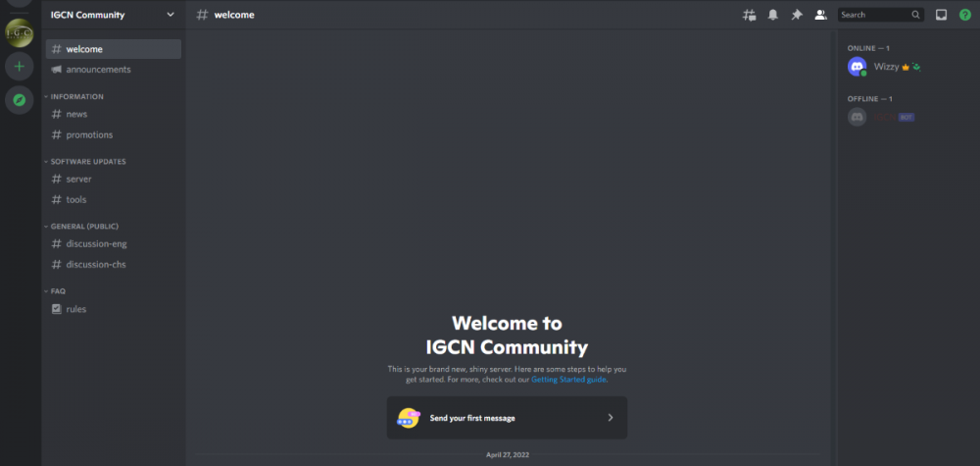Select the welcome channel
Image resolution: width=980 pixels, height=466 pixels.
click(114, 49)
